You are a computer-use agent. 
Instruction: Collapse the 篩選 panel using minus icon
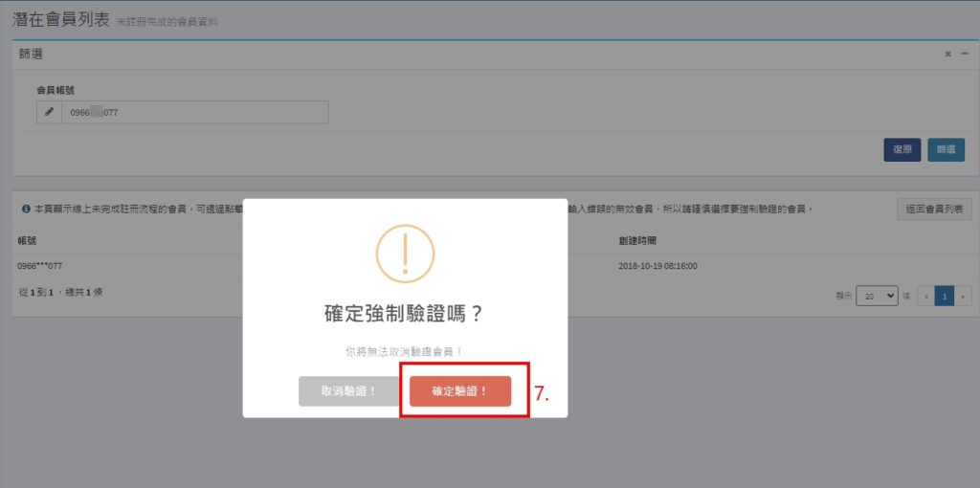pos(965,55)
